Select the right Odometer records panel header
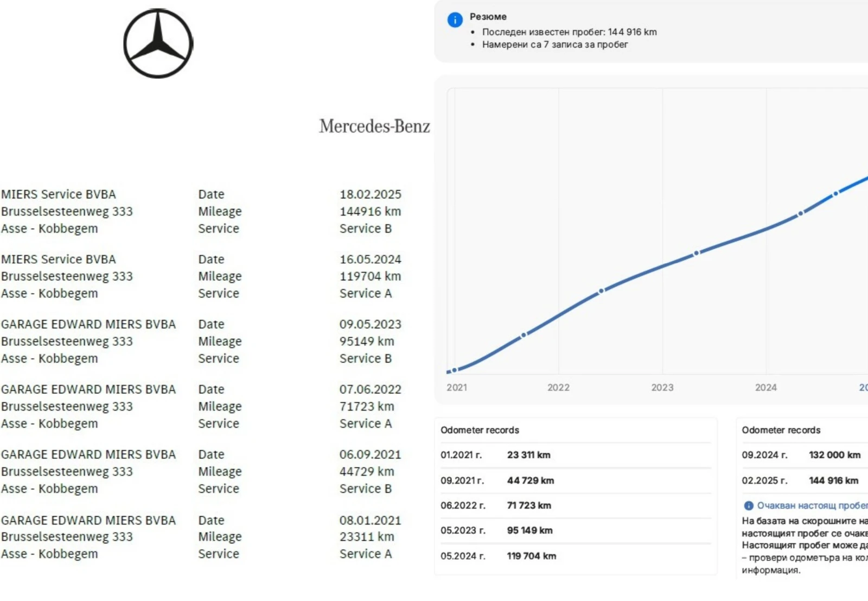The width and height of the screenshot is (868, 601). [782, 430]
